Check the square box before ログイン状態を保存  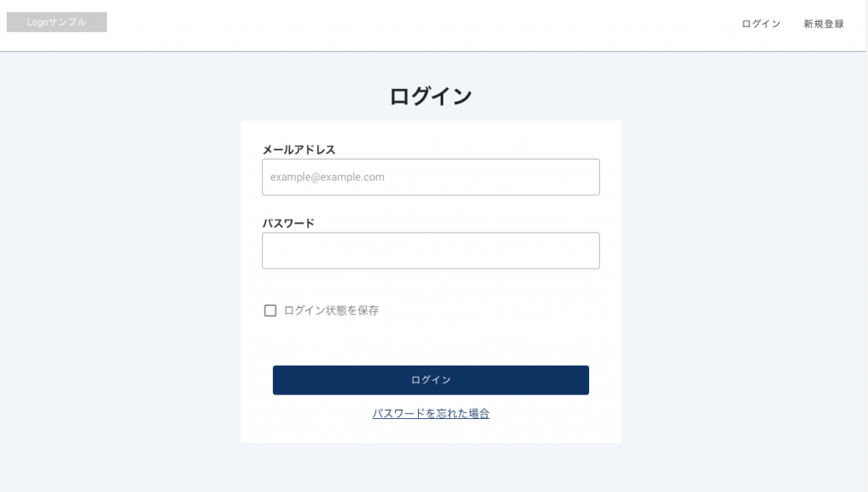270,310
